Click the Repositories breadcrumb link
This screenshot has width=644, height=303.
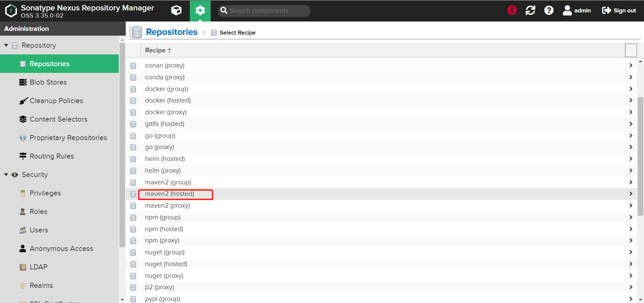[172, 32]
